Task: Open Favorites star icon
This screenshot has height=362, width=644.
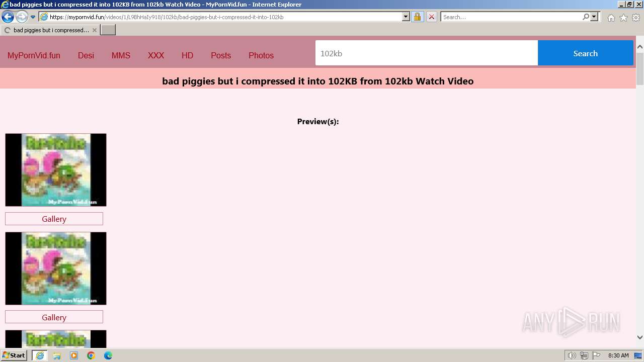Action: (x=623, y=18)
